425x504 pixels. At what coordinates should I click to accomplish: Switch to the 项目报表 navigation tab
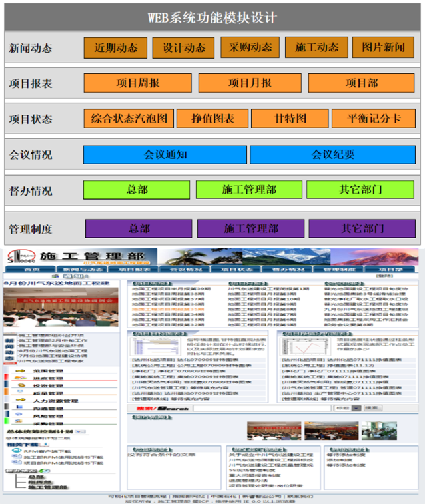pos(134,270)
